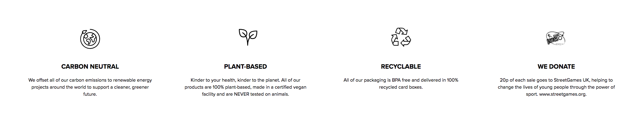Click the CARBON NEUTRAL heading
Image resolution: width=644 pixels, height=123 pixels.
[x=90, y=67]
